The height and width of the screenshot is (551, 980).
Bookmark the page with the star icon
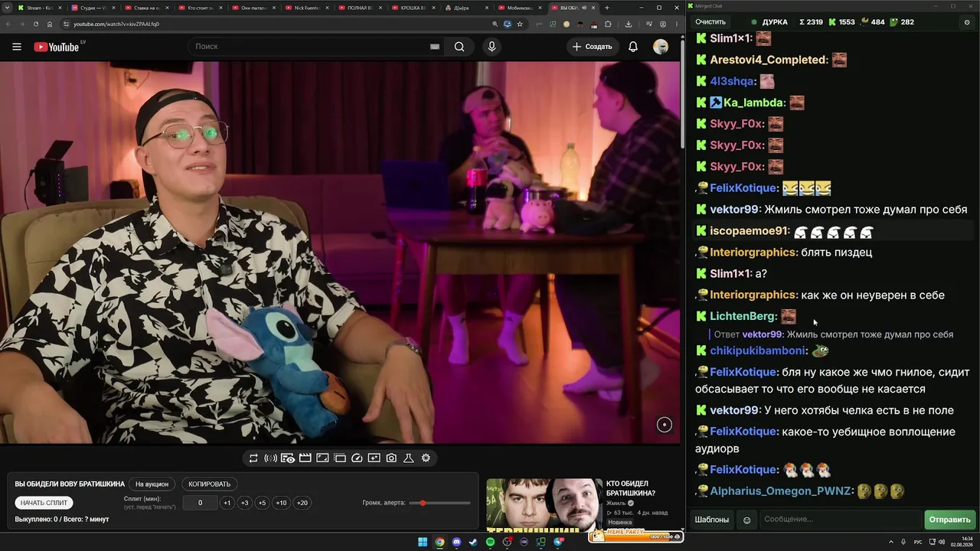(x=520, y=24)
